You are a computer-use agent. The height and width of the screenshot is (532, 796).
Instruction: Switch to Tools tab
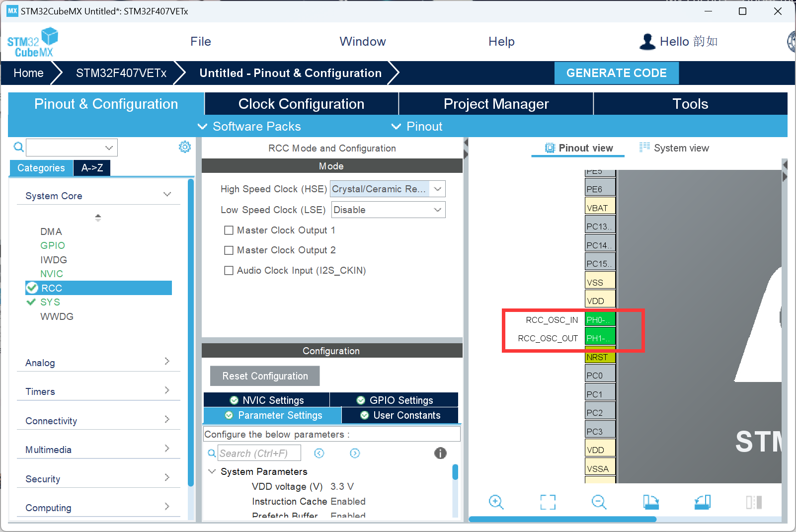[690, 104]
